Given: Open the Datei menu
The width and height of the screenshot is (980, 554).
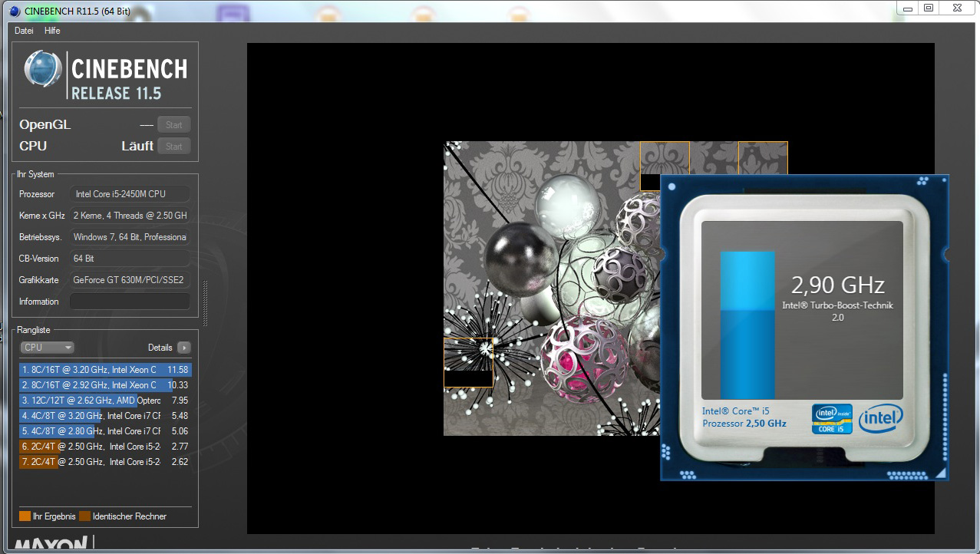Looking at the screenshot, I should tap(24, 31).
